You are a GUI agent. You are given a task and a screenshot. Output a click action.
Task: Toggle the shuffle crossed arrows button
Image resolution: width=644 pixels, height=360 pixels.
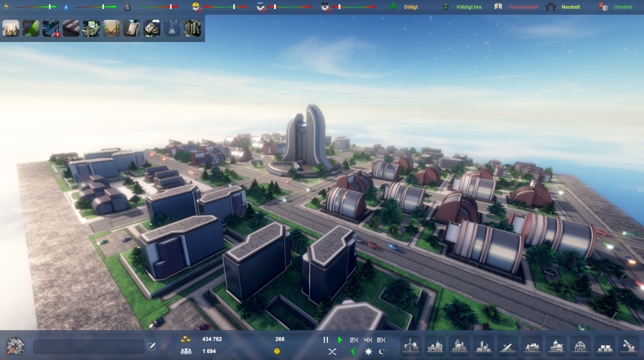coord(332,352)
